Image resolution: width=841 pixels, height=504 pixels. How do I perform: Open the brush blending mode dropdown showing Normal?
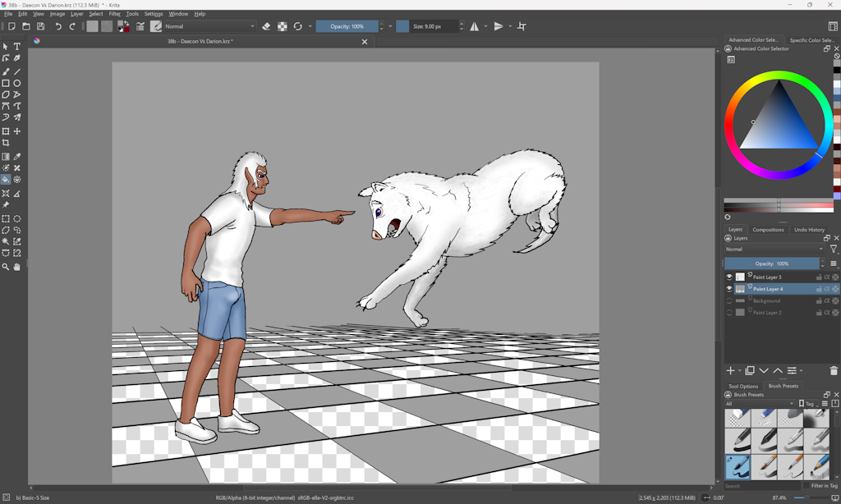[x=209, y=26]
